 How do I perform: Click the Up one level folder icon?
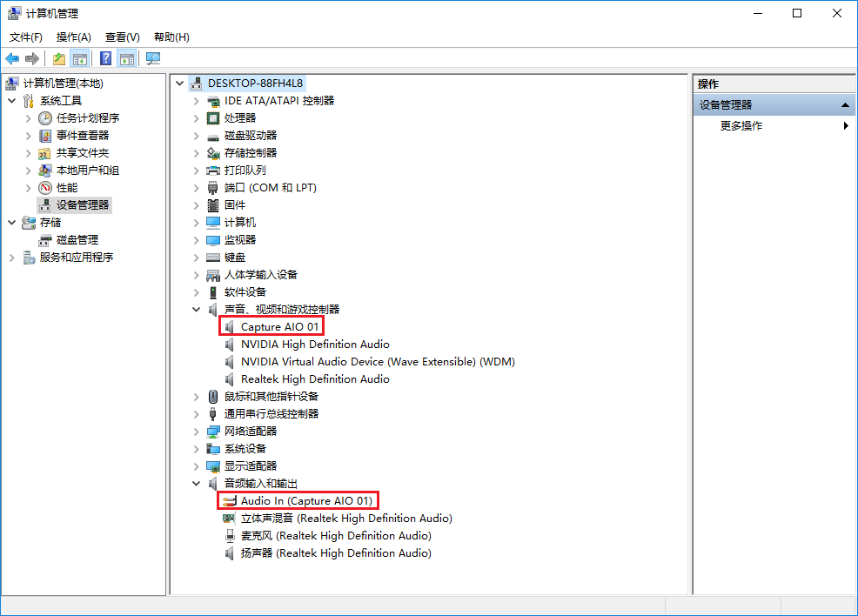point(58,58)
